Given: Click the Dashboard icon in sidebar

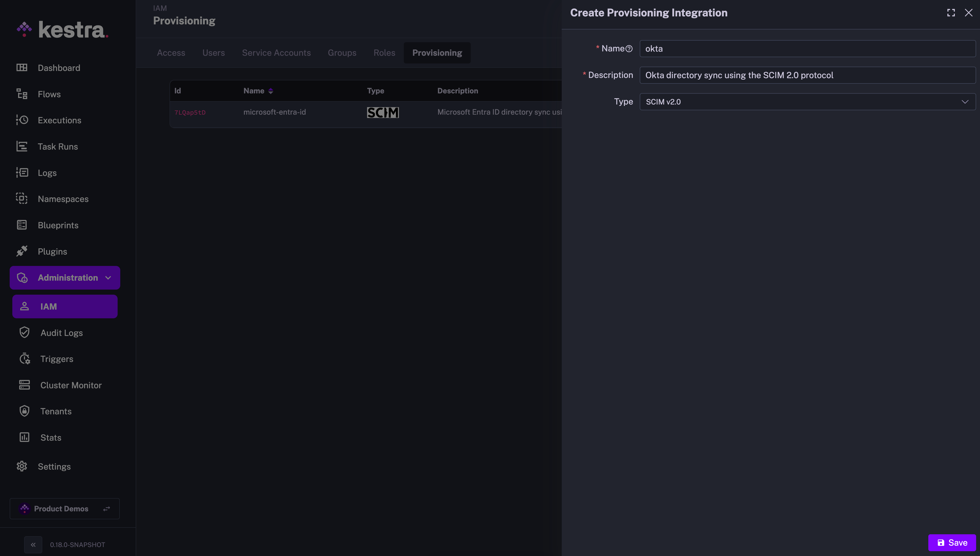Looking at the screenshot, I should 22,68.
